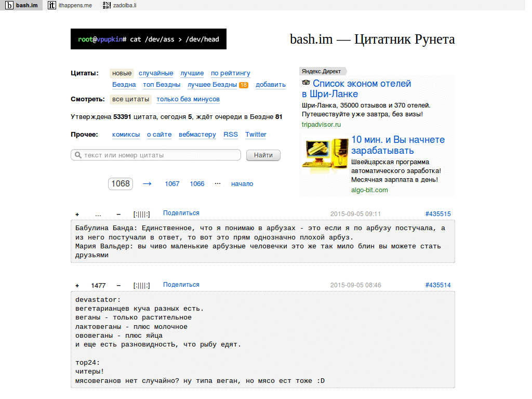Open permalink #435515
Screen dimensions: 532x399
tap(438, 214)
